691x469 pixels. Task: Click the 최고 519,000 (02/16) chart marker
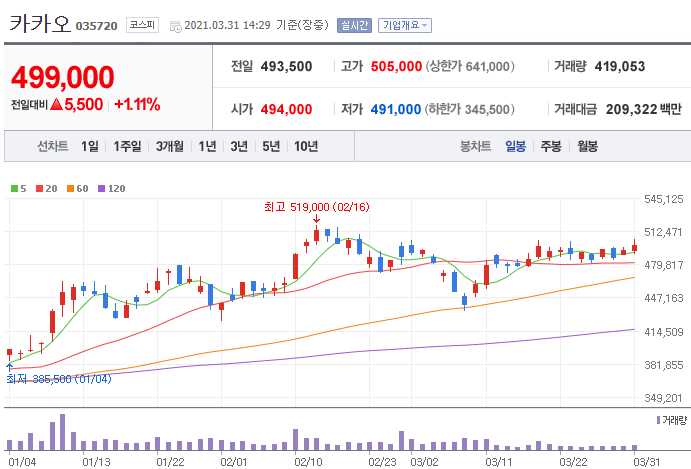pos(317,207)
